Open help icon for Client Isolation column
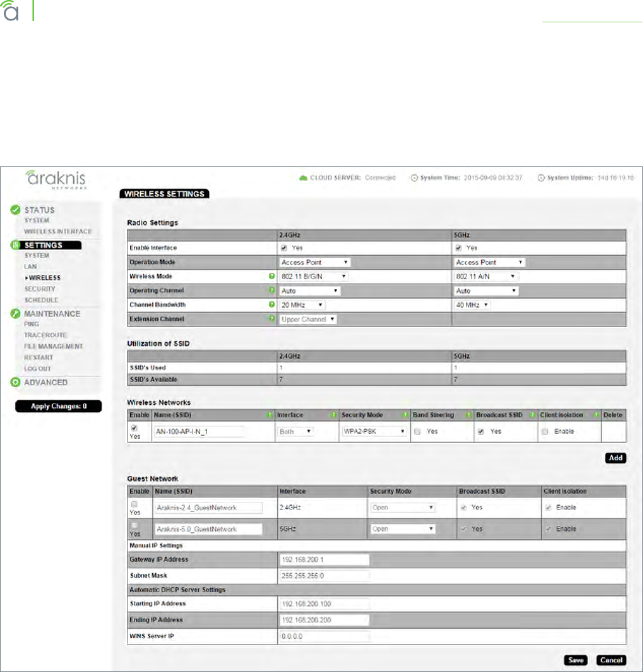 point(596,414)
